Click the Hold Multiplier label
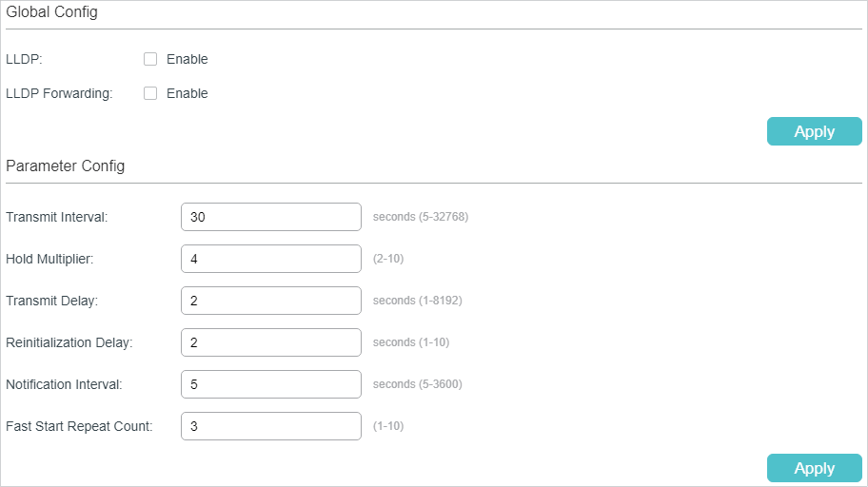This screenshot has width=868, height=487. coord(49,259)
